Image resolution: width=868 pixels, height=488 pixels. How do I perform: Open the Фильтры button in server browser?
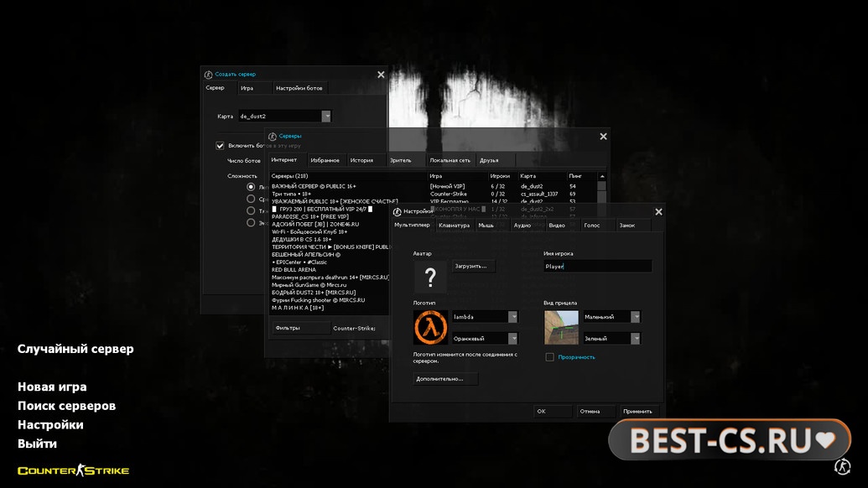coord(300,328)
